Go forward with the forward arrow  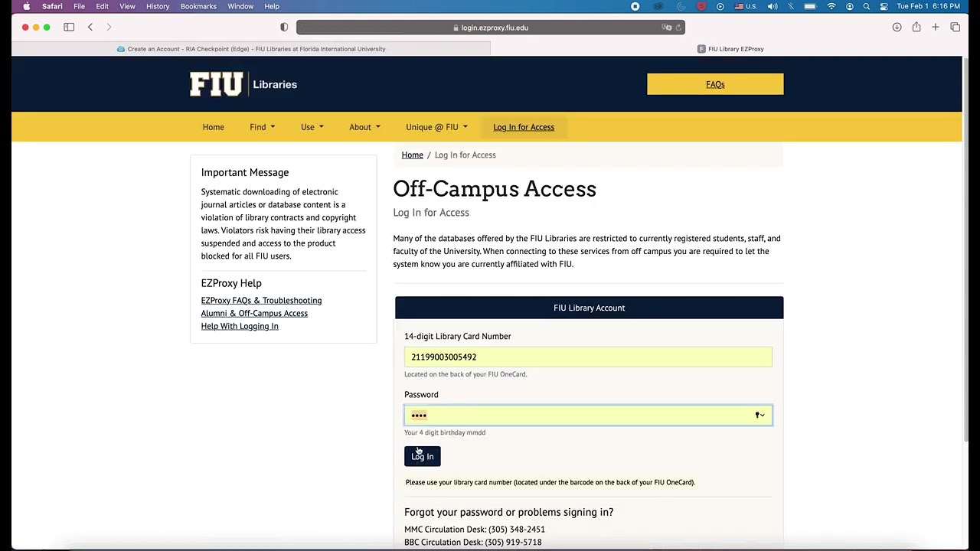pos(109,28)
